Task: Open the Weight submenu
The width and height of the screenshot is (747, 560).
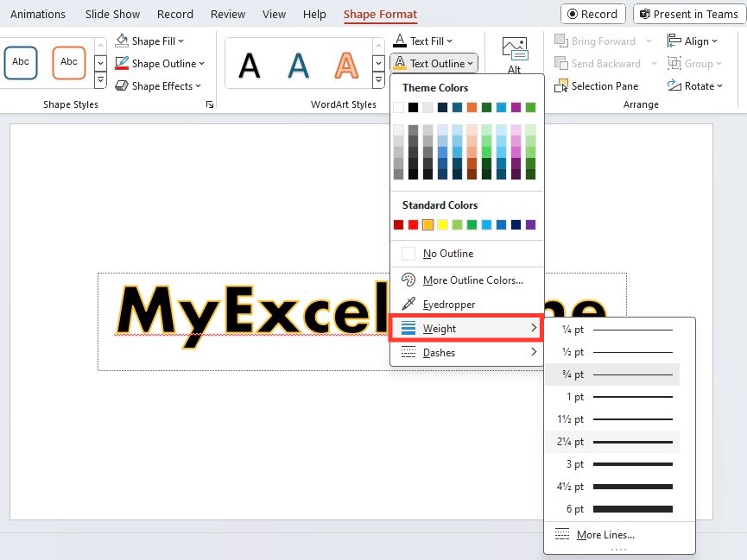Action: (x=467, y=328)
